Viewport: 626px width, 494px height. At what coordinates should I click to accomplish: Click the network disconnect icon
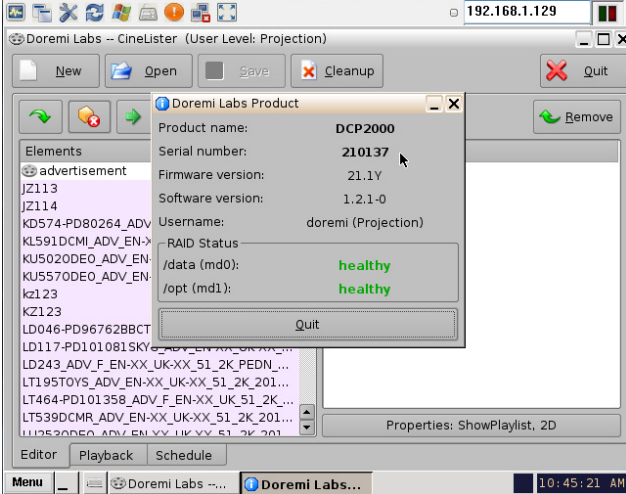pyautogui.click(x=200, y=12)
